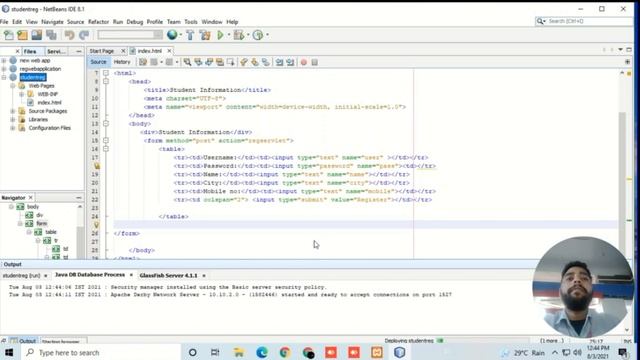Click the grey stop macro recording icon
640x360 pixels.
point(315,62)
